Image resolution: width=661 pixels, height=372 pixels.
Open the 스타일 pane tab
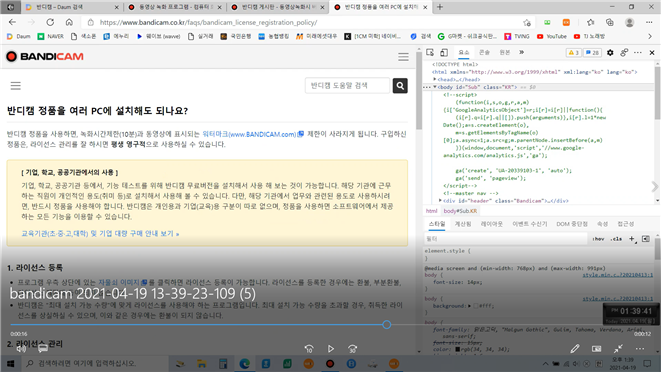tap(437, 224)
